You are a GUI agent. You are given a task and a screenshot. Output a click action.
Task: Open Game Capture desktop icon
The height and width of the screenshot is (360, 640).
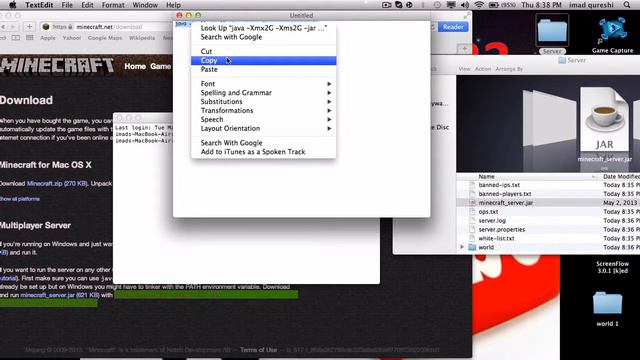click(612, 36)
